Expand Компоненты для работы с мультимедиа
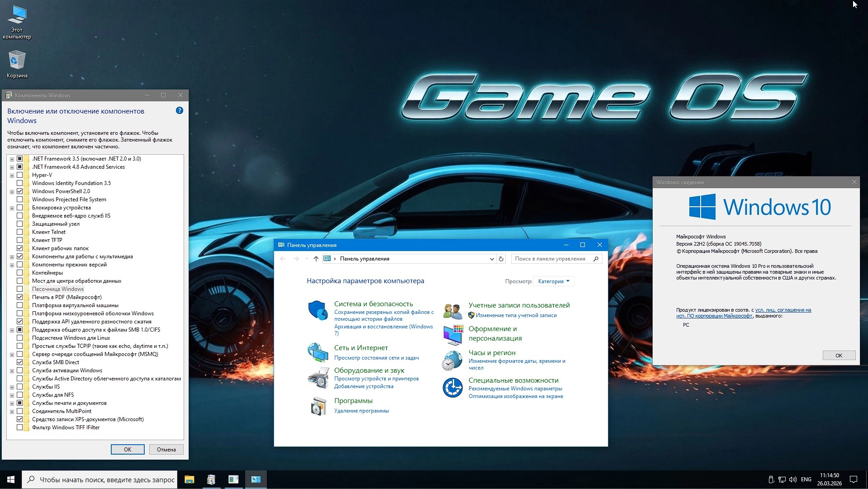This screenshot has height=489, width=868. [12, 257]
